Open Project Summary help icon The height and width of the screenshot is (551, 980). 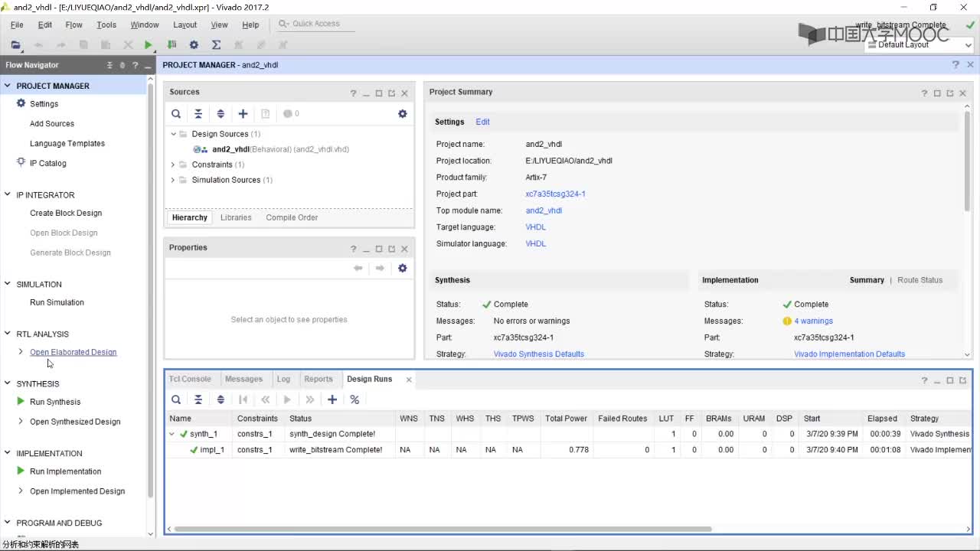click(x=924, y=93)
